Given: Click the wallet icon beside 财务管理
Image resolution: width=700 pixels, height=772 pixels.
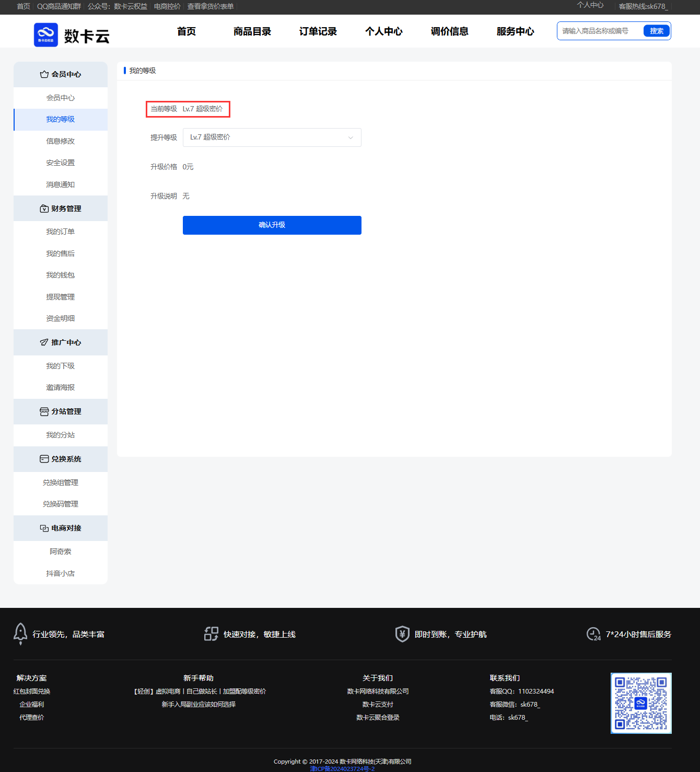Looking at the screenshot, I should pyautogui.click(x=44, y=209).
